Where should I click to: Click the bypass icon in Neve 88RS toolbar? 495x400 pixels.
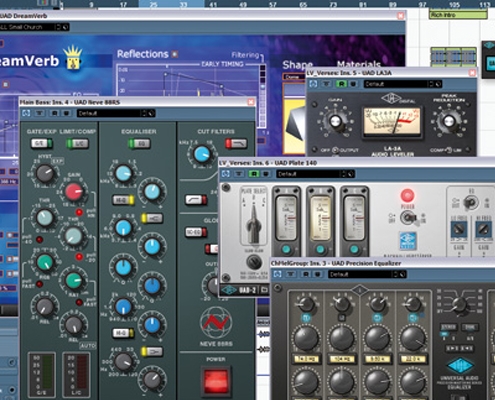pyautogui.click(x=26, y=113)
